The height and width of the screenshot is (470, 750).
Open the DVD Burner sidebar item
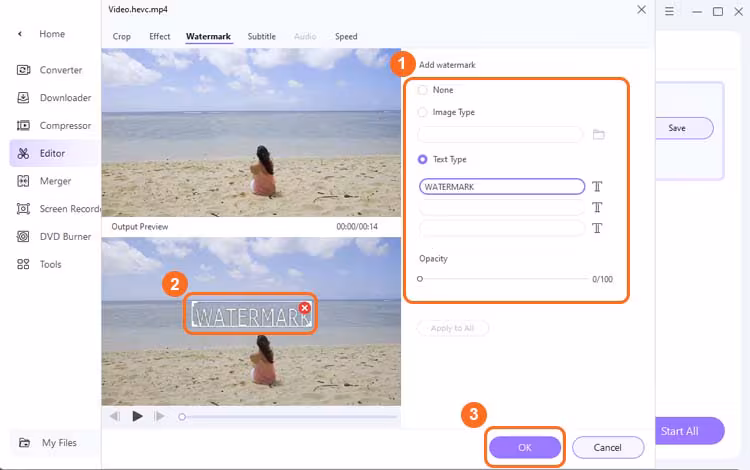coord(54,236)
